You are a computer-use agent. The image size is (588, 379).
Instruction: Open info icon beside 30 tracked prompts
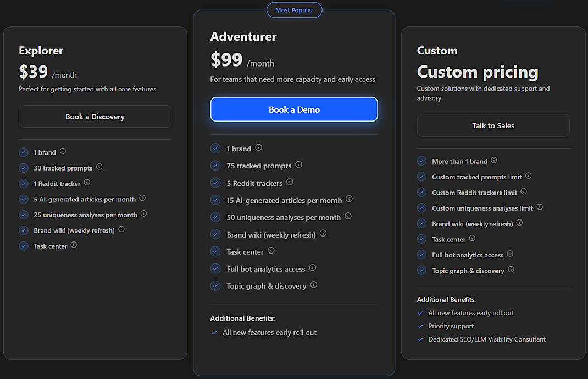pos(99,167)
